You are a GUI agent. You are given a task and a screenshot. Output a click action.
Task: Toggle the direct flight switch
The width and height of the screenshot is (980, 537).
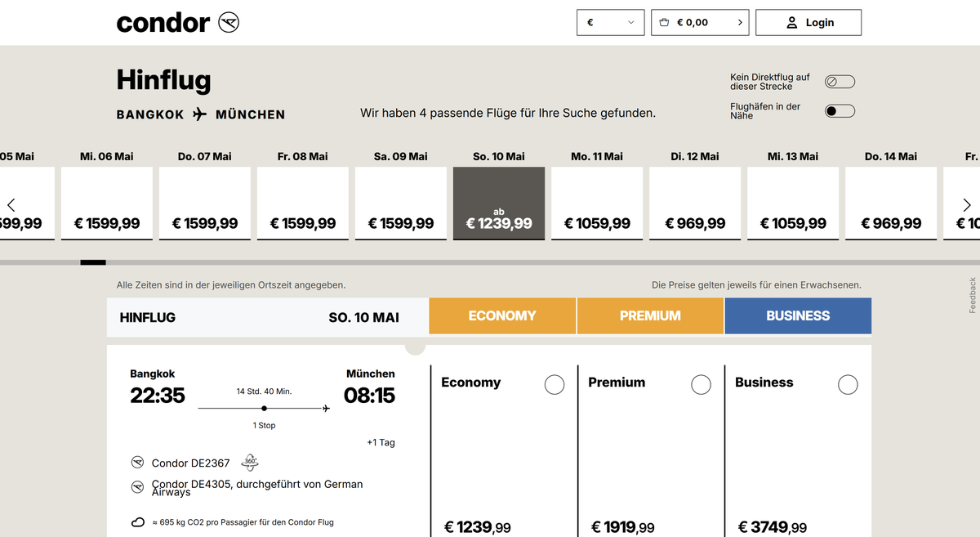pyautogui.click(x=840, y=82)
